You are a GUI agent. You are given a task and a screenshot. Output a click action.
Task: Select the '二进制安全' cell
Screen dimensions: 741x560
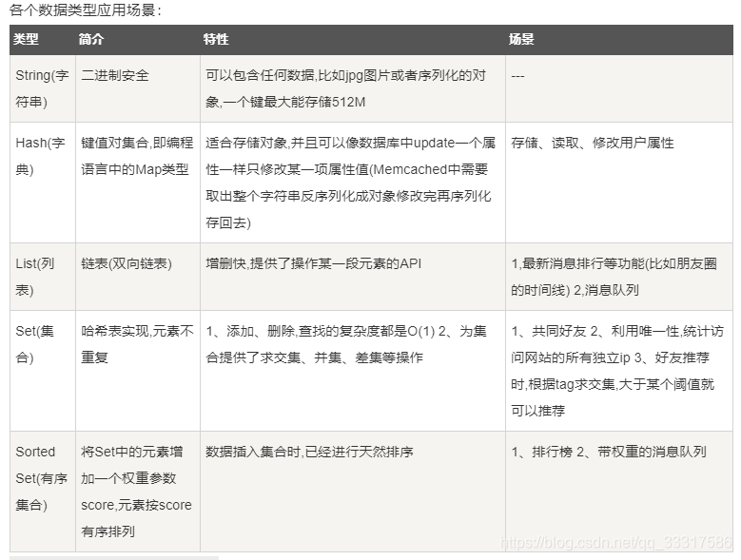138,88
